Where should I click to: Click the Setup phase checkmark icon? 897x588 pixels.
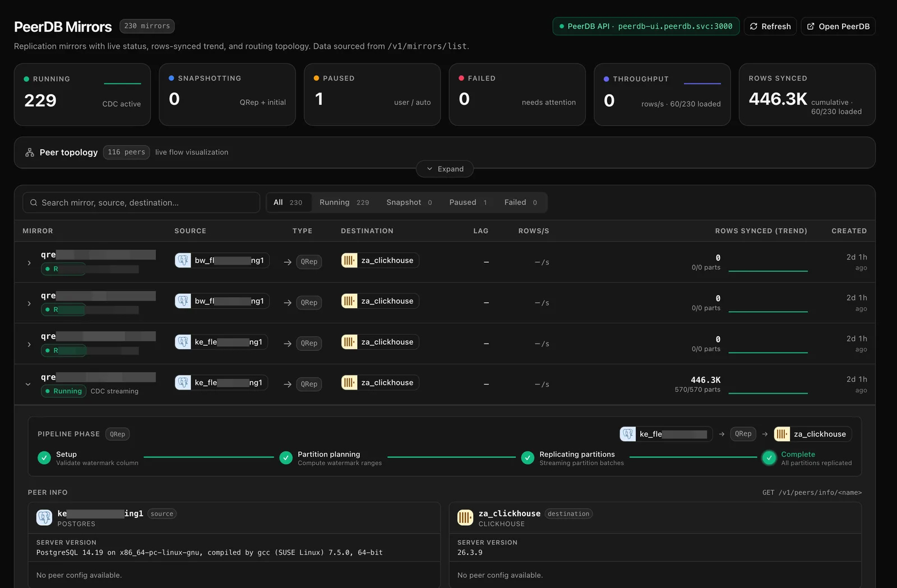[x=44, y=458]
